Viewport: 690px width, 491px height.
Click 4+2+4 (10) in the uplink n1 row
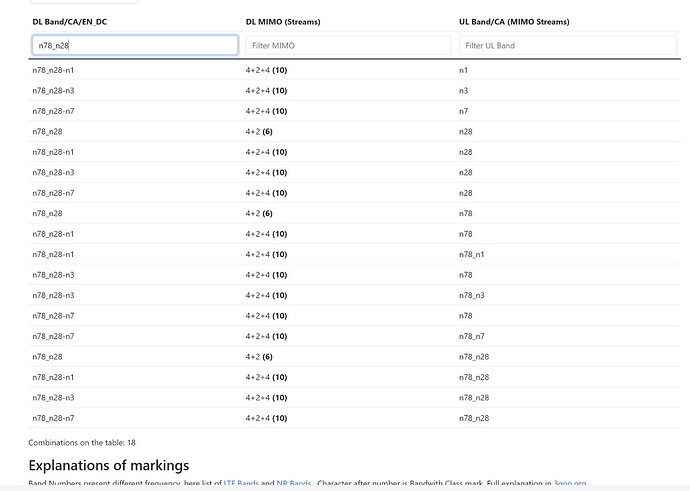pyautogui.click(x=266, y=70)
